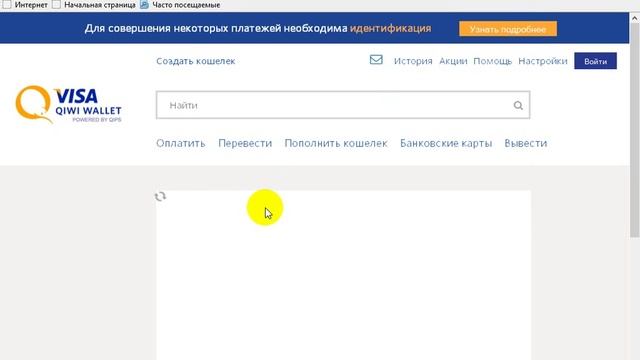Viewport: 640px width, 360px height.
Task: Open the Акции page
Action: pos(453,61)
